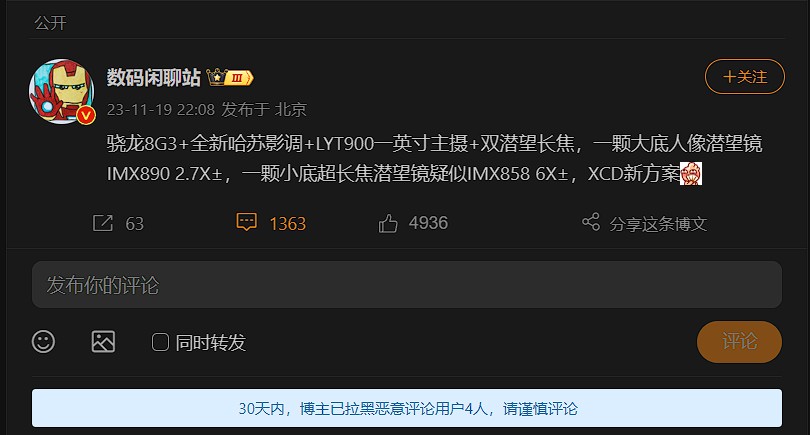Focus the 发布你的评论 input field
Screen dimensions: 810x435
point(407,285)
